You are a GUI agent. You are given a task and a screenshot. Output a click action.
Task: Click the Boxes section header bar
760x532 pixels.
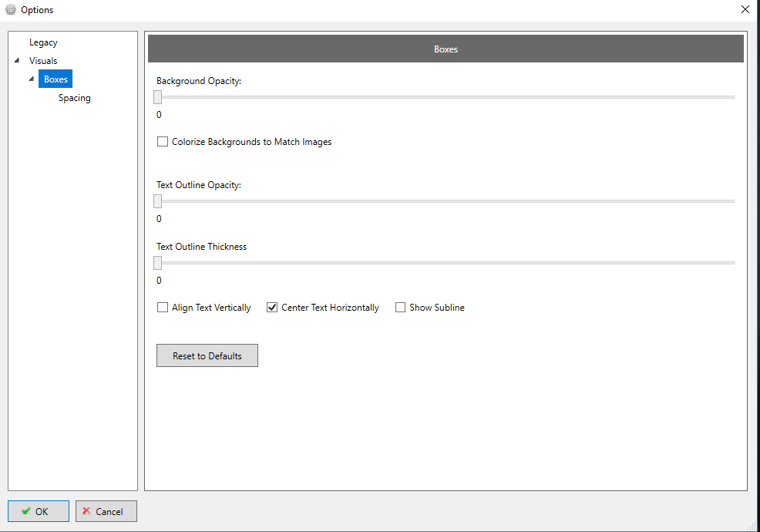tap(446, 49)
